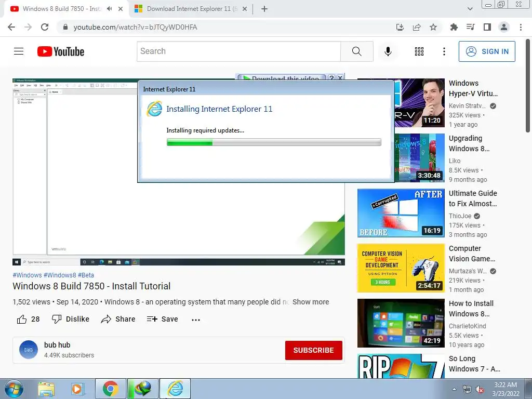The width and height of the screenshot is (532, 399).
Task: Click the page vertical scrollbar
Action: click(x=528, y=86)
